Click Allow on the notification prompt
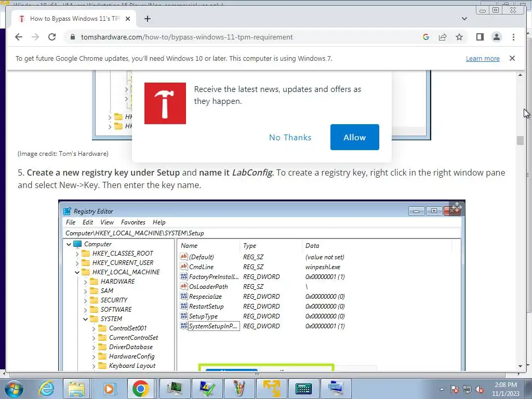The height and width of the screenshot is (399, 532). [x=354, y=137]
